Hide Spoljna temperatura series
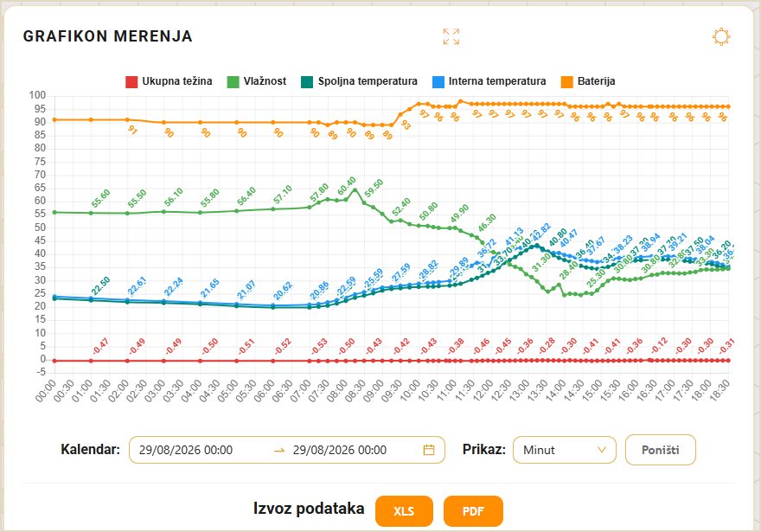This screenshot has height=532, width=761. pos(359,81)
